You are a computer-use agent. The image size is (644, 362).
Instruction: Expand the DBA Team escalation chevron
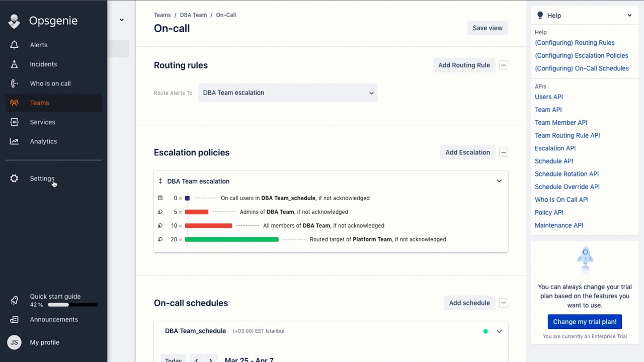point(499,181)
